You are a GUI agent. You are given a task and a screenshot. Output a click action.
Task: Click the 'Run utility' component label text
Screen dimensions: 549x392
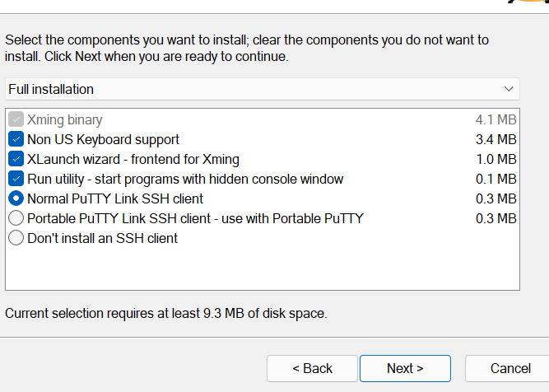pos(185,179)
